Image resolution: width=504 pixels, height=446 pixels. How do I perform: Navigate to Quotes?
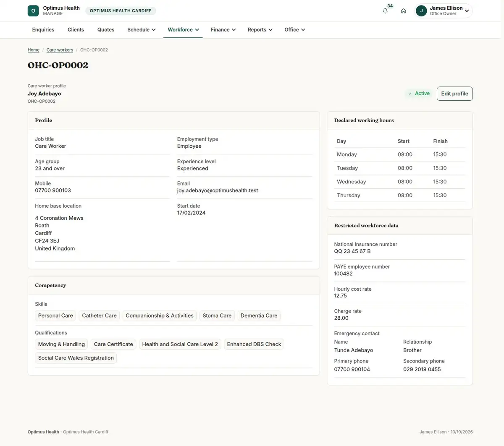click(106, 30)
